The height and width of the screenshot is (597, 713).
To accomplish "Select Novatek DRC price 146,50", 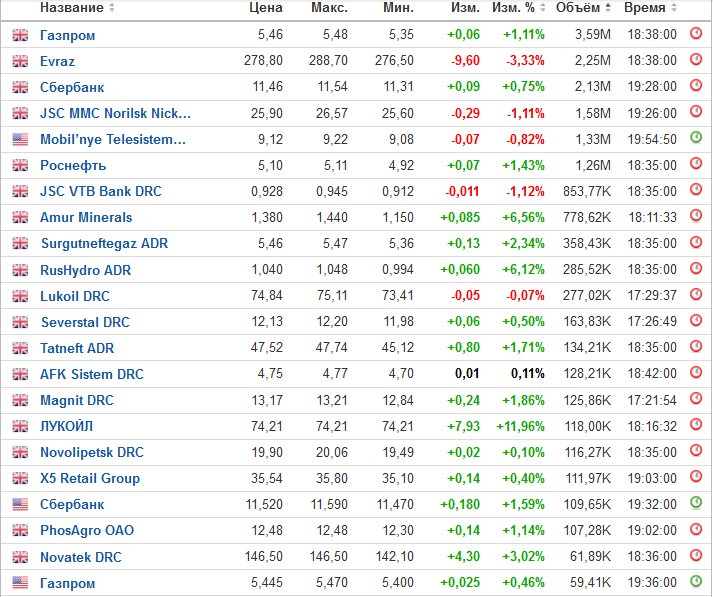I will click(264, 557).
